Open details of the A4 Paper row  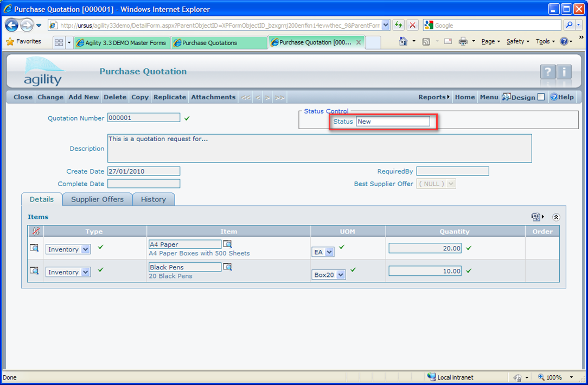pos(34,248)
